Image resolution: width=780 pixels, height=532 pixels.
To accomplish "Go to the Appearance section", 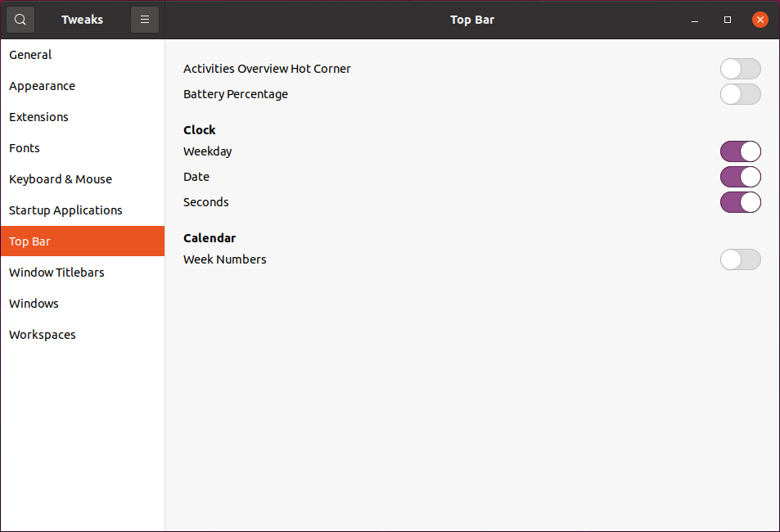I will pos(83,86).
